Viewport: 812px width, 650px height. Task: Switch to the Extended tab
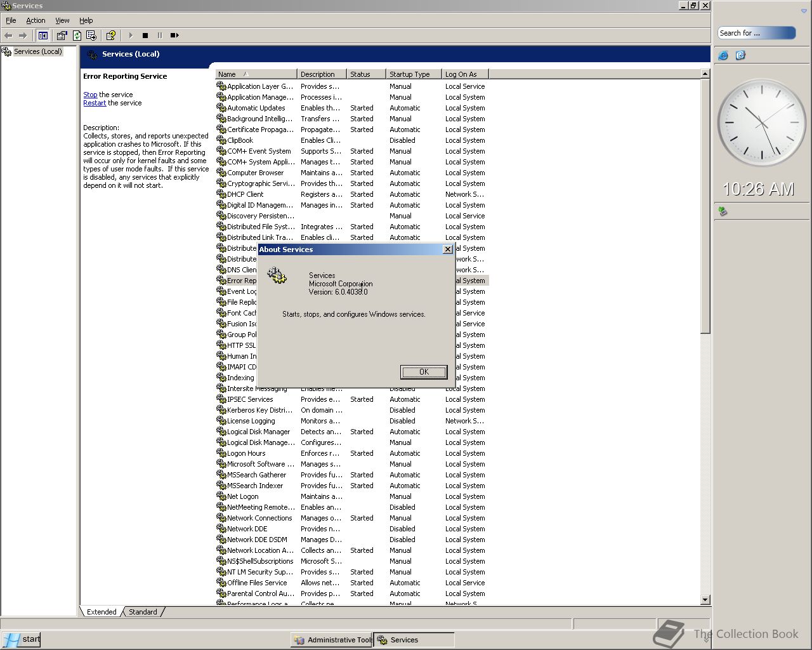pos(101,612)
